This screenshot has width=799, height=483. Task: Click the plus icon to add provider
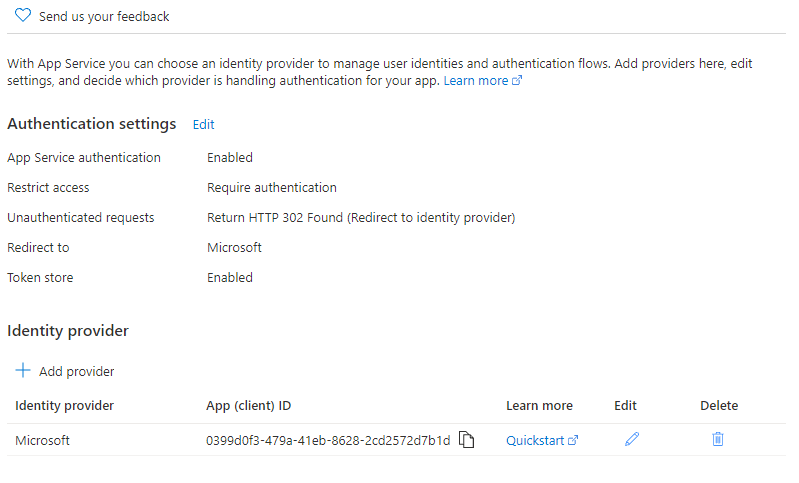[x=23, y=370]
